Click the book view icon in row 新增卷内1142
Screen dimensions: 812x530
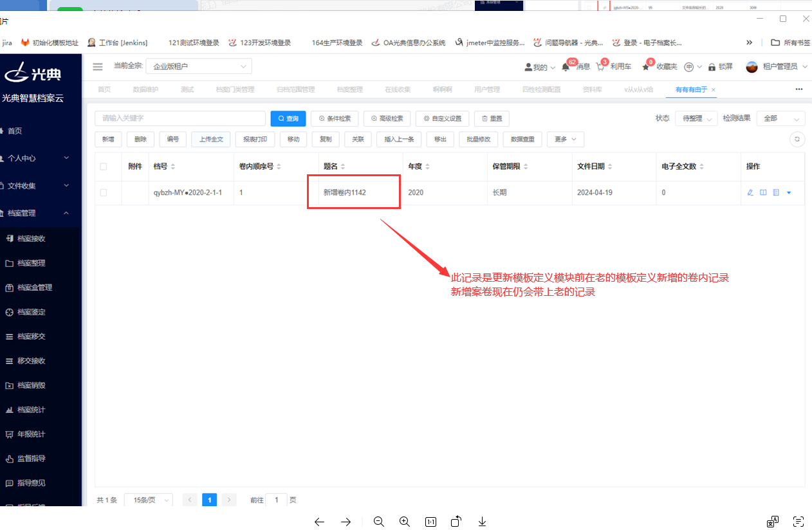[x=763, y=192]
